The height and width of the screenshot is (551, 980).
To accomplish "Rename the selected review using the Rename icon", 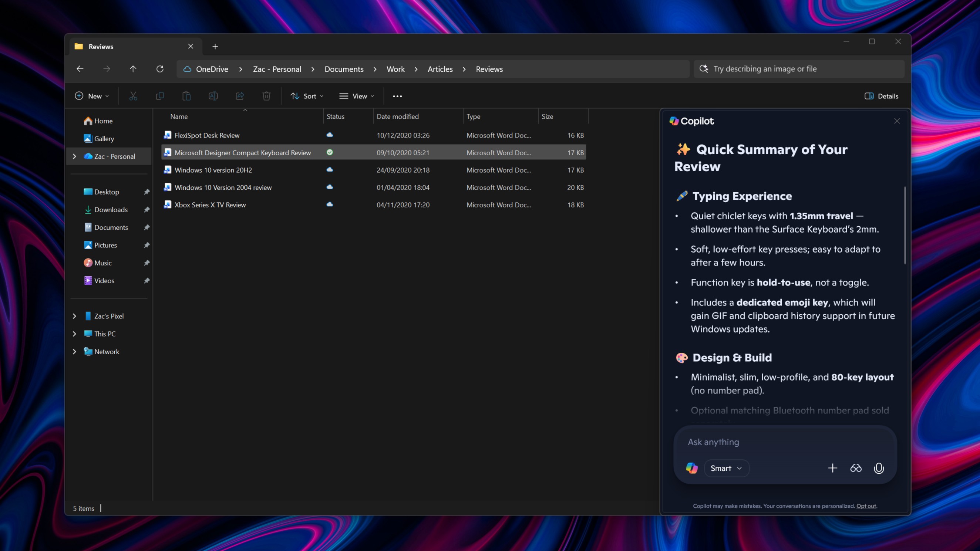I will 213,96.
